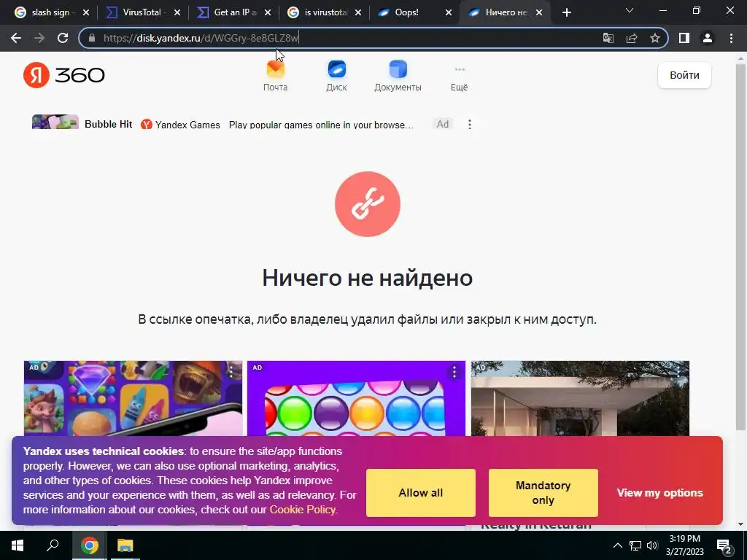
Task: Open a new browser tab
Action: [566, 13]
